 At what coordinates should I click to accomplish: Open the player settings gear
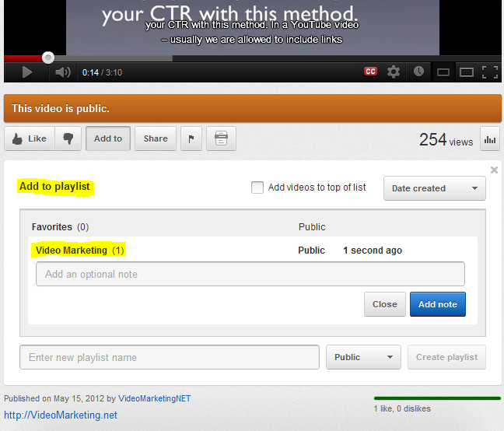[394, 72]
